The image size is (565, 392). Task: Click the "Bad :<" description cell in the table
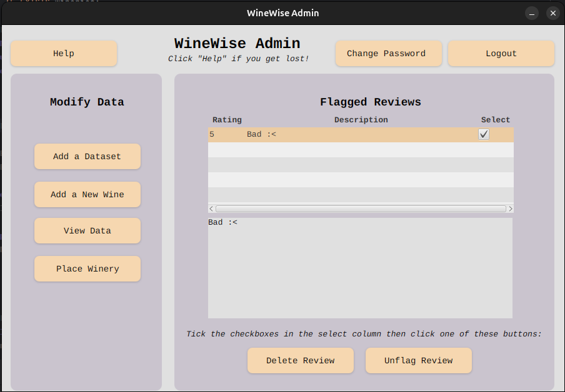(x=361, y=135)
